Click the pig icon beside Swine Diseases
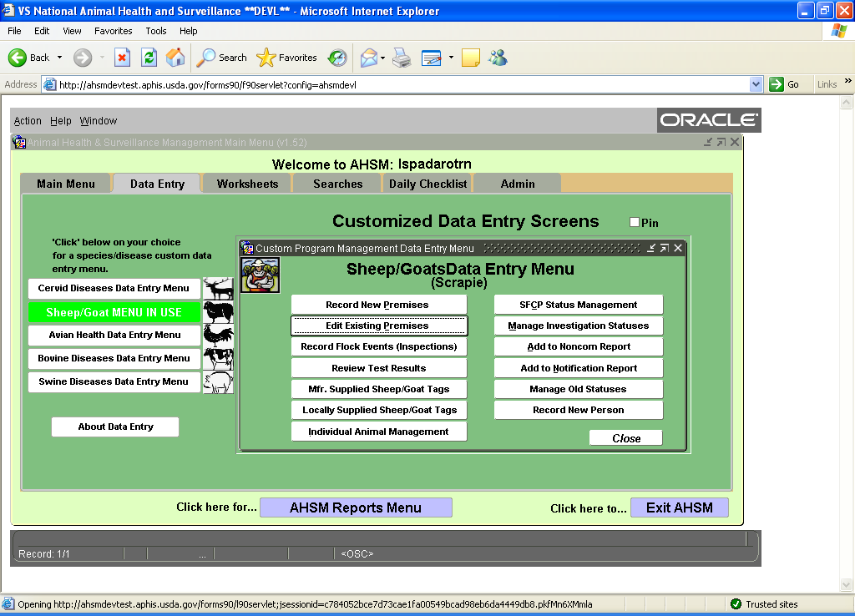This screenshot has height=616, width=855. tap(218, 382)
